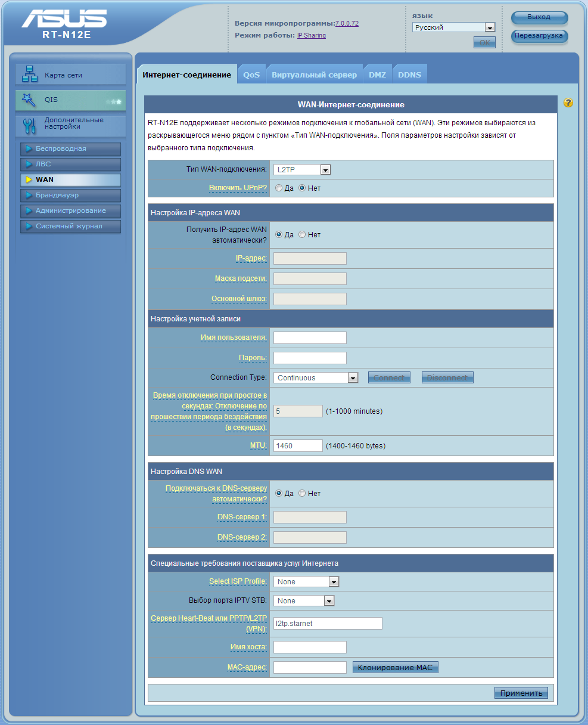This screenshot has width=588, height=725.
Task: Click the Имя пользователя username field
Action: pos(310,338)
